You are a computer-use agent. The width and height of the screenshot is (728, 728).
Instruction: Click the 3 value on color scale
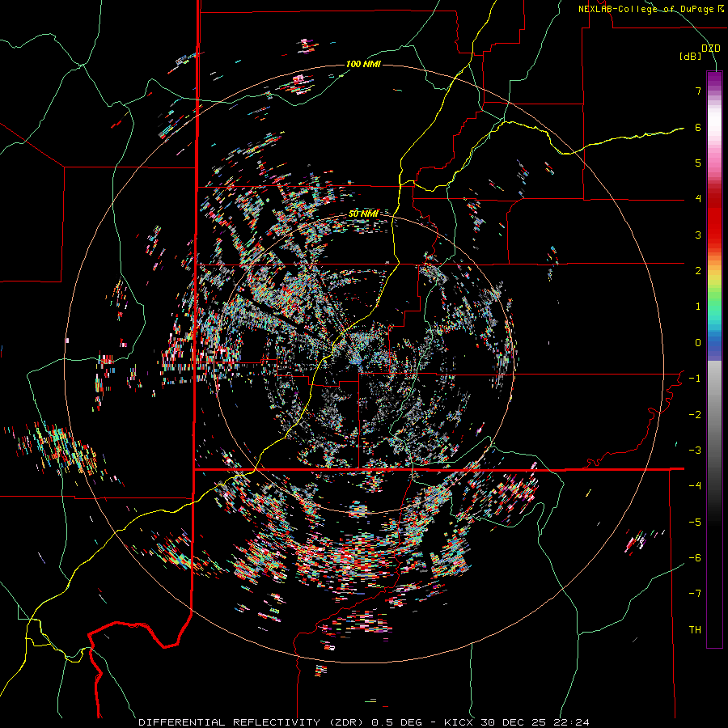pos(698,235)
